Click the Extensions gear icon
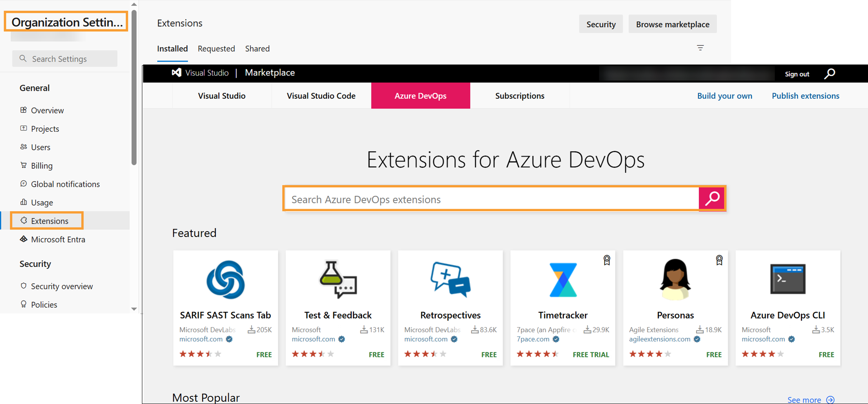Screen dimensions: 868x404 (24, 220)
